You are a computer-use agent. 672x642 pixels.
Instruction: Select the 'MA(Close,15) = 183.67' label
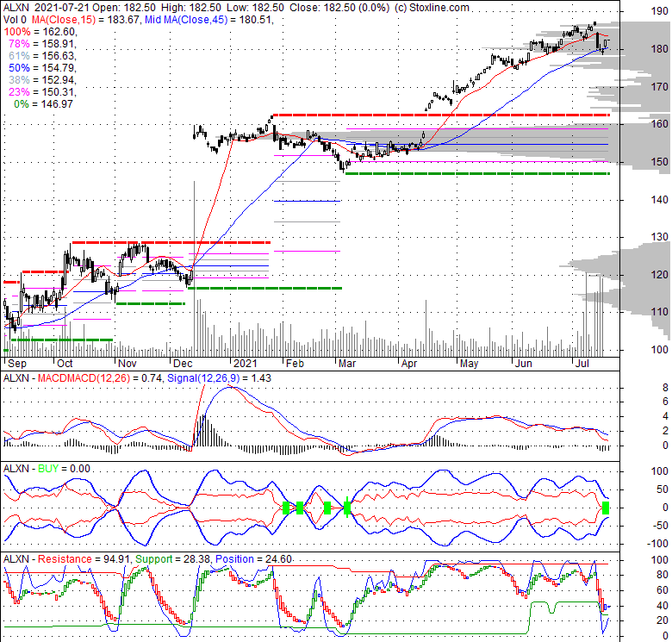[x=85, y=20]
